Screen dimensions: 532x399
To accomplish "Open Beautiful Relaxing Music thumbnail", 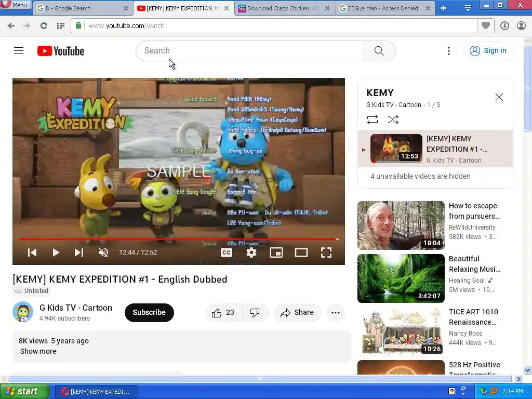I will 401,278.
